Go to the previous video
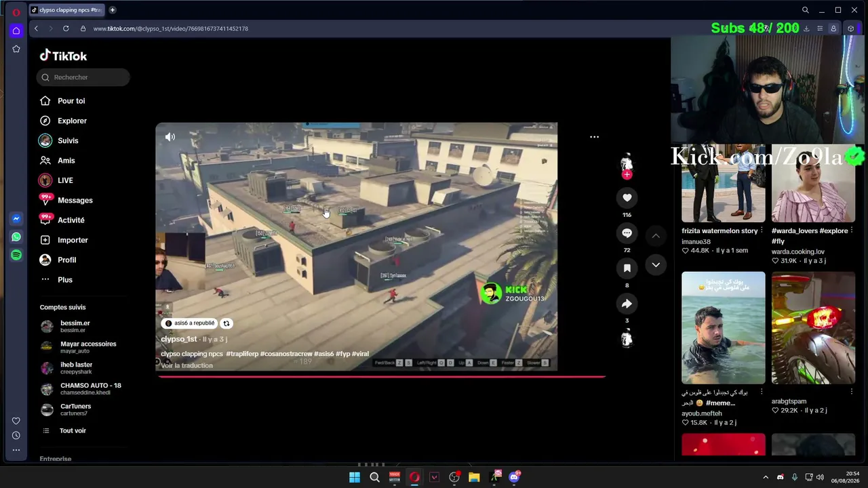This screenshot has height=488, width=868. [x=656, y=236]
